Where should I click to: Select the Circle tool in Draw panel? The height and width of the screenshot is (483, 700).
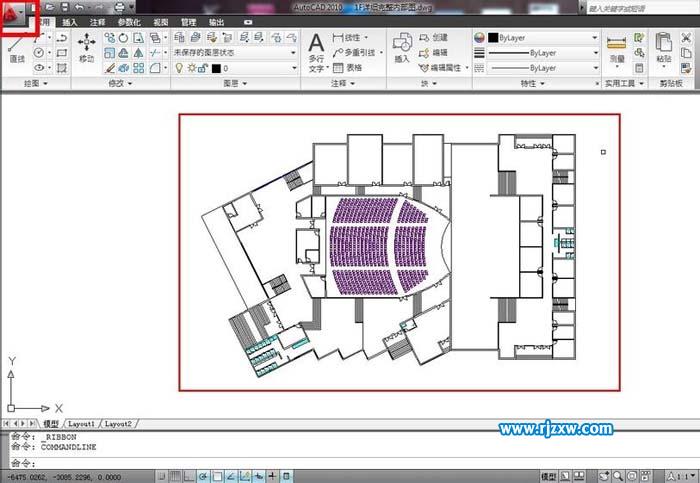(x=39, y=53)
